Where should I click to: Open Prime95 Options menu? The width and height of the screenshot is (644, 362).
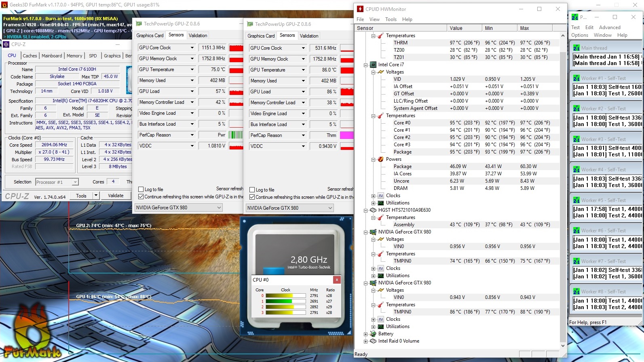pos(580,35)
